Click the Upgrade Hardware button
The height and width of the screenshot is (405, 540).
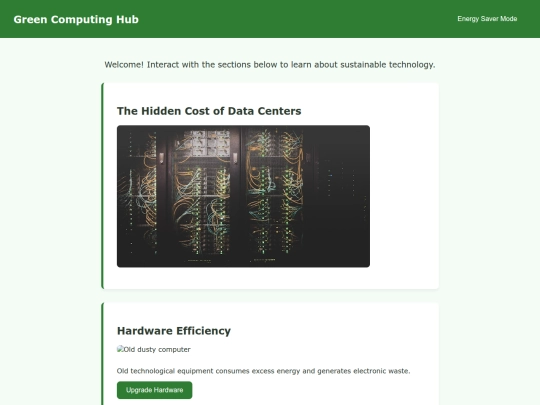155,390
